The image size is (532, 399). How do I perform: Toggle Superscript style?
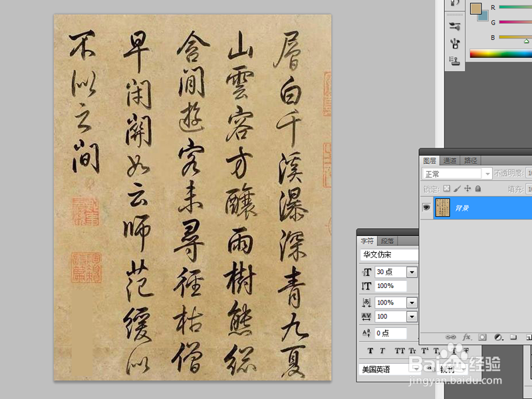[x=424, y=351]
